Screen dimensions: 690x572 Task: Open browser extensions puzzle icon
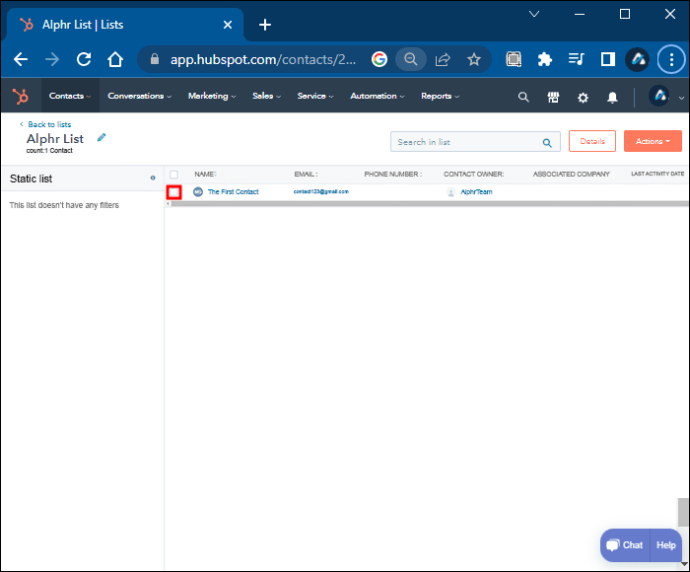(x=545, y=59)
